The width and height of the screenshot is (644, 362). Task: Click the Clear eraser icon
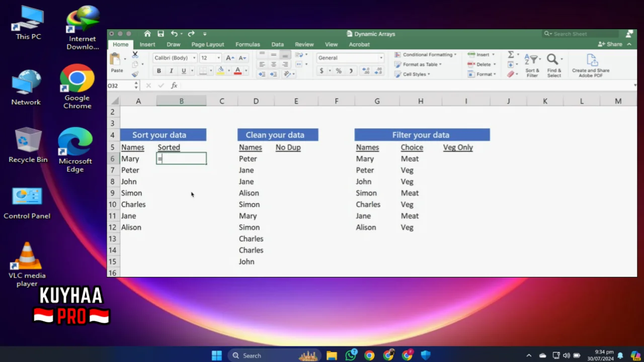pos(511,74)
